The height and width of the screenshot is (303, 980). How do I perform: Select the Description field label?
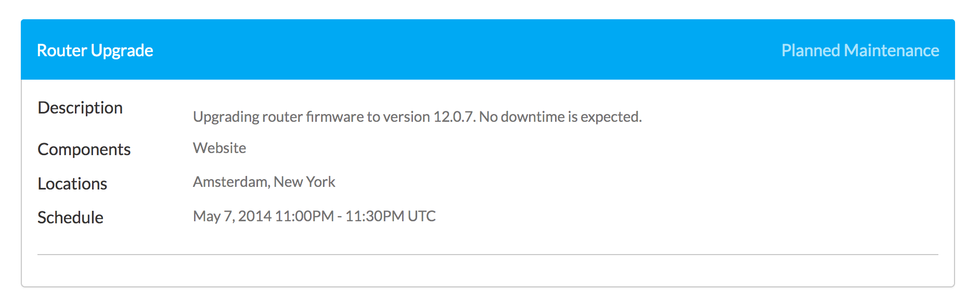click(80, 108)
